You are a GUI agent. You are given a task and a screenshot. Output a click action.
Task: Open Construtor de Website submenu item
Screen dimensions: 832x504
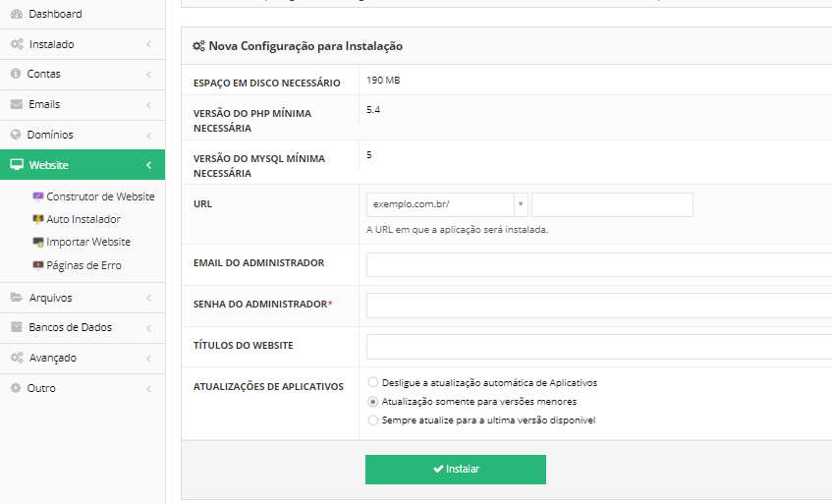[x=100, y=196]
